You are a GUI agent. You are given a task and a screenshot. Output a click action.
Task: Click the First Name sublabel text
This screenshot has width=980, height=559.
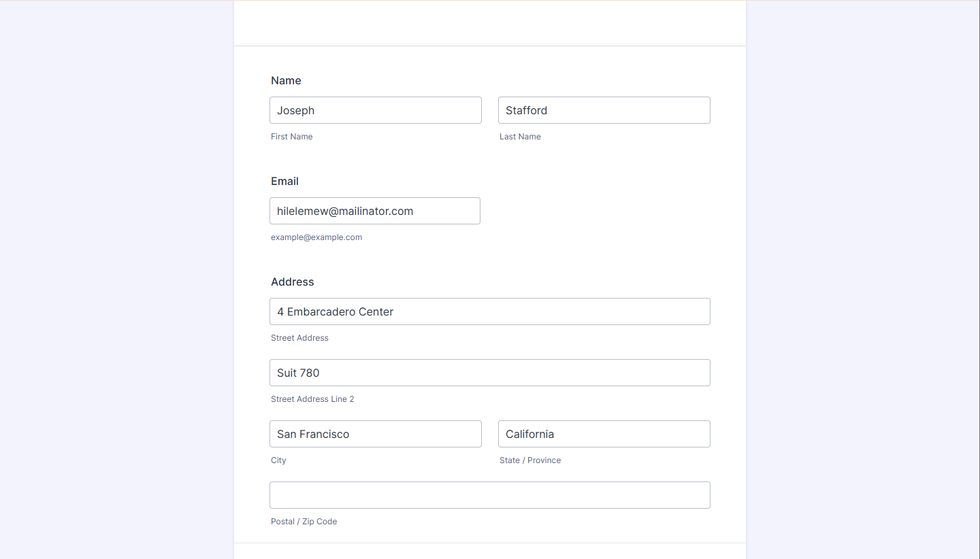[x=292, y=137]
